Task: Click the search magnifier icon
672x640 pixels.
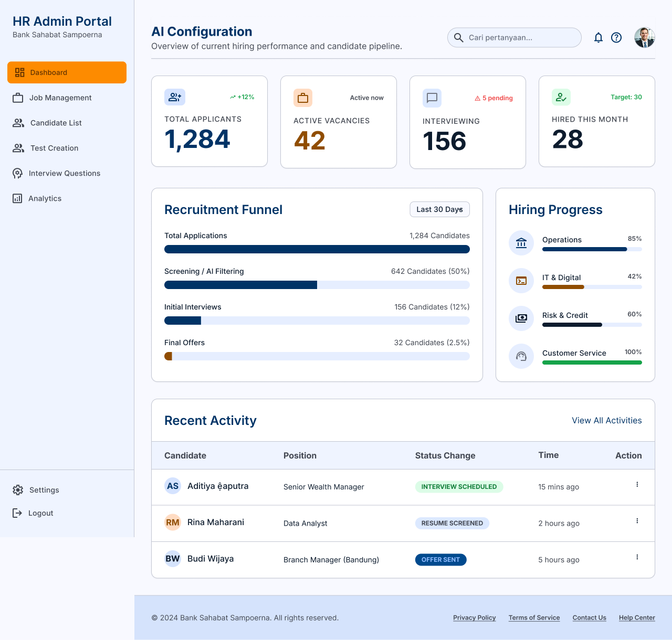Action: pyautogui.click(x=458, y=38)
